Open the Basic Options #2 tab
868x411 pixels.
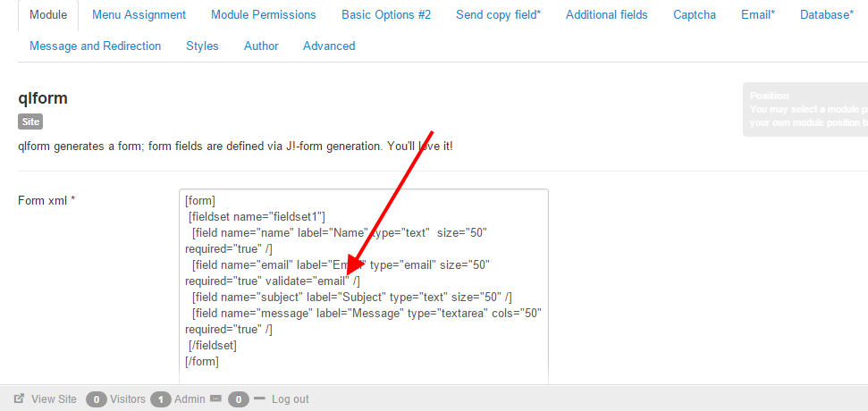pyautogui.click(x=386, y=15)
